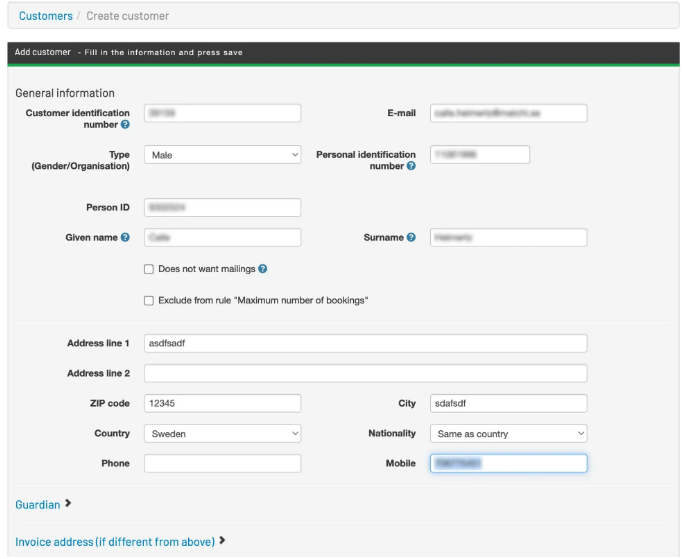Expand the Invoice address section
The width and height of the screenshot is (684, 559).
[120, 542]
